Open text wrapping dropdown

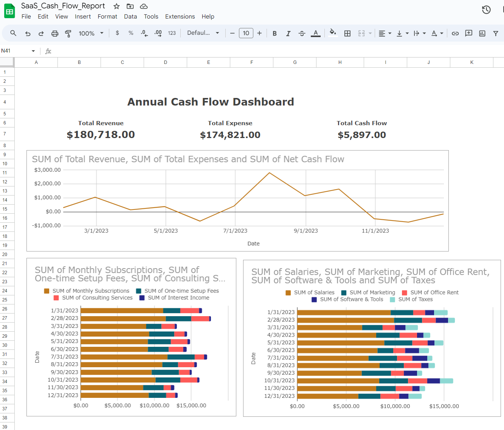coord(420,33)
